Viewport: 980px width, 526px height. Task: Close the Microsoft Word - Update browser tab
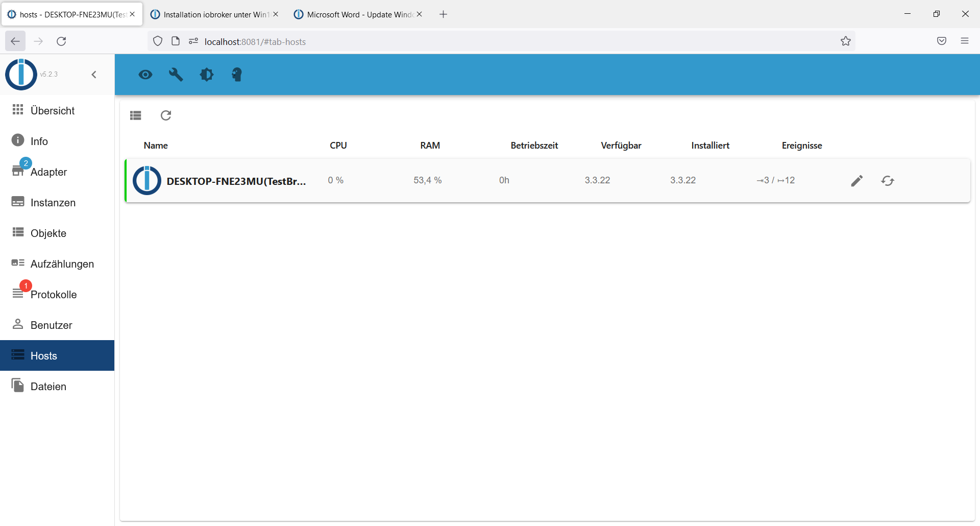(420, 14)
